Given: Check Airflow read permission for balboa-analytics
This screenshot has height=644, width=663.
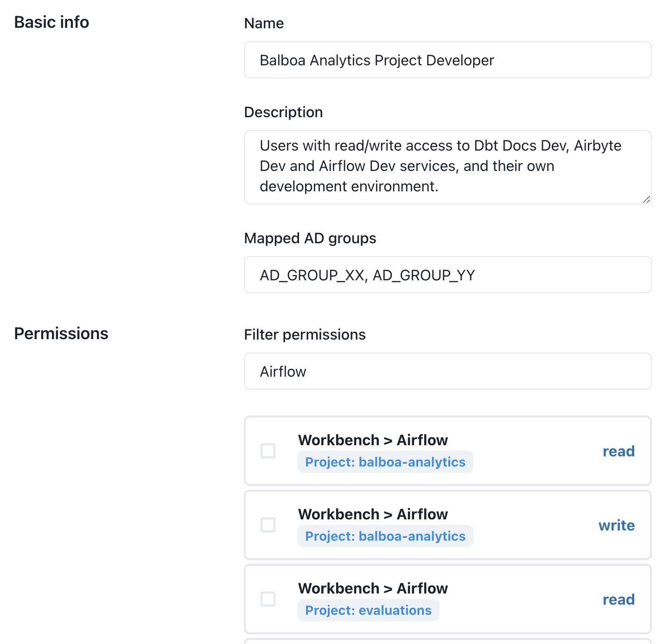Looking at the screenshot, I should [268, 451].
